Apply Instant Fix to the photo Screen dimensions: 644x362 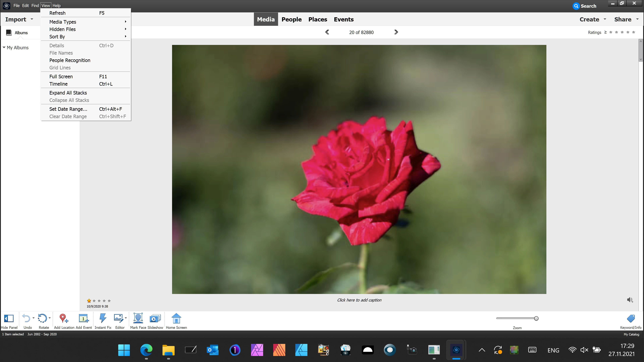(x=103, y=318)
